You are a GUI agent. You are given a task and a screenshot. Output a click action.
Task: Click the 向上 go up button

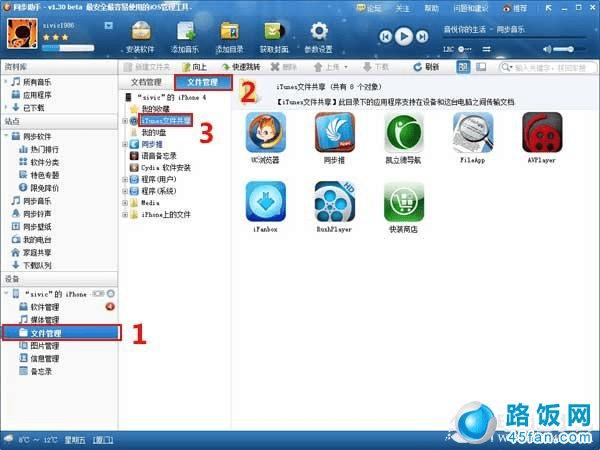pyautogui.click(x=195, y=67)
